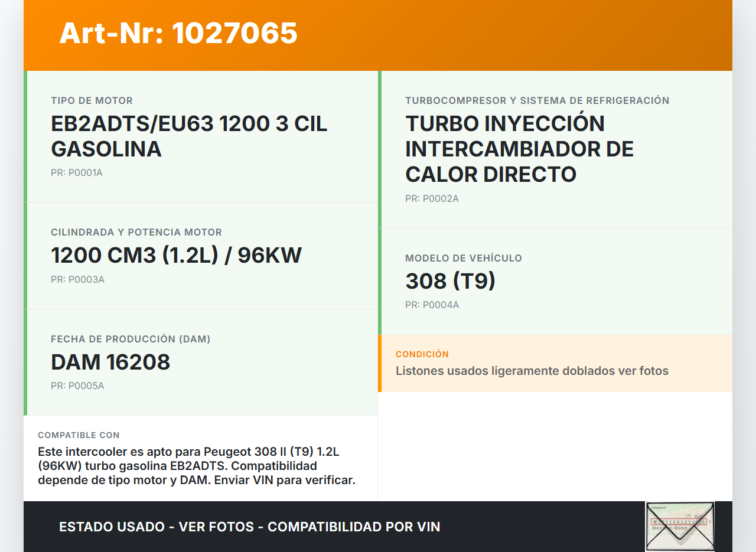Viewport: 756px width, 552px height.
Task: Click the PR: P0002A code
Action: [432, 199]
